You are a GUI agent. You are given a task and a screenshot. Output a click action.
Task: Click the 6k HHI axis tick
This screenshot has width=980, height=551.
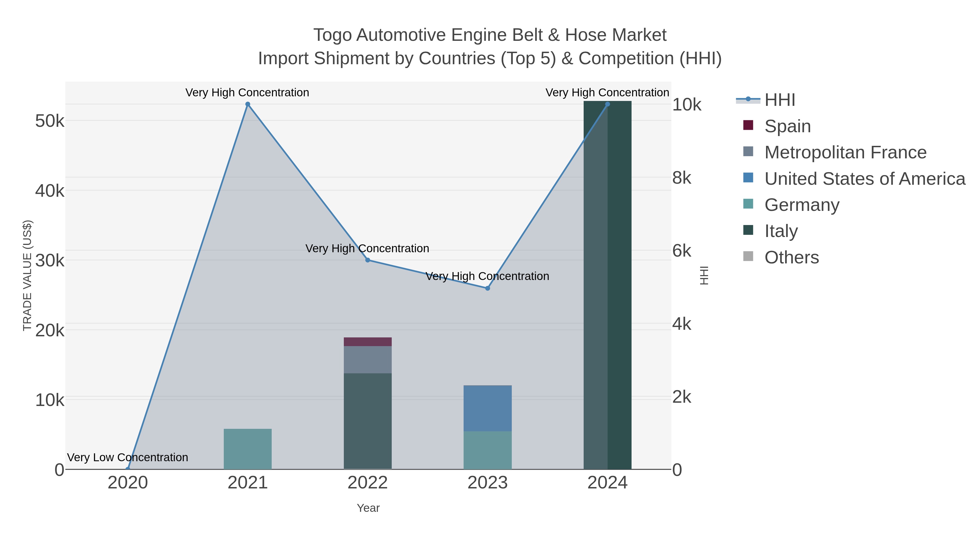click(x=682, y=251)
